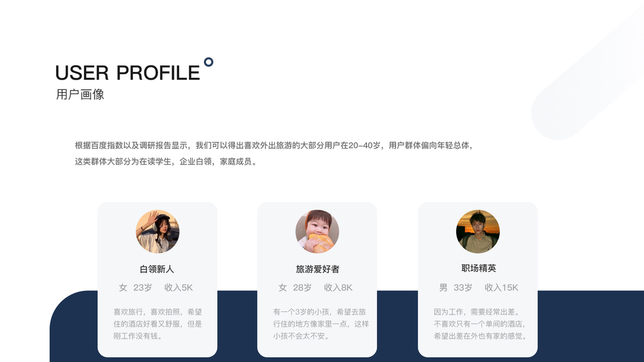The width and height of the screenshot is (644, 362).
Task: Select the 收入8K label
Action: [x=338, y=288]
